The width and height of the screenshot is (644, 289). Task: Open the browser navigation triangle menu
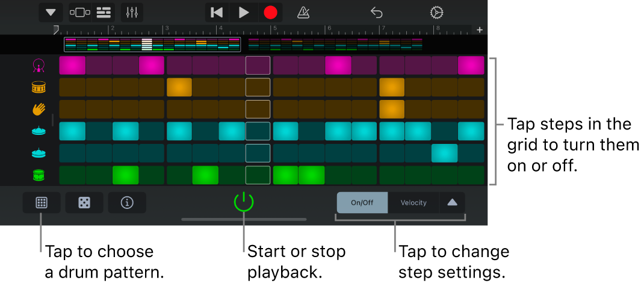(51, 12)
